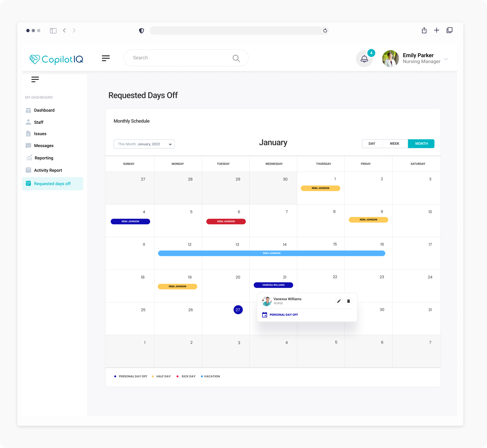Click the red Reba Johnson sick day event
The height and width of the screenshot is (448, 487).
(x=226, y=221)
